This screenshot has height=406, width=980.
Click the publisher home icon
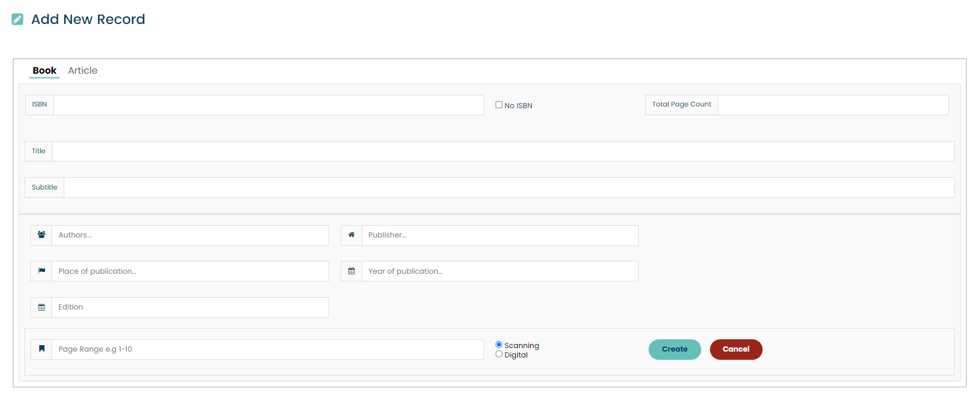coord(351,235)
